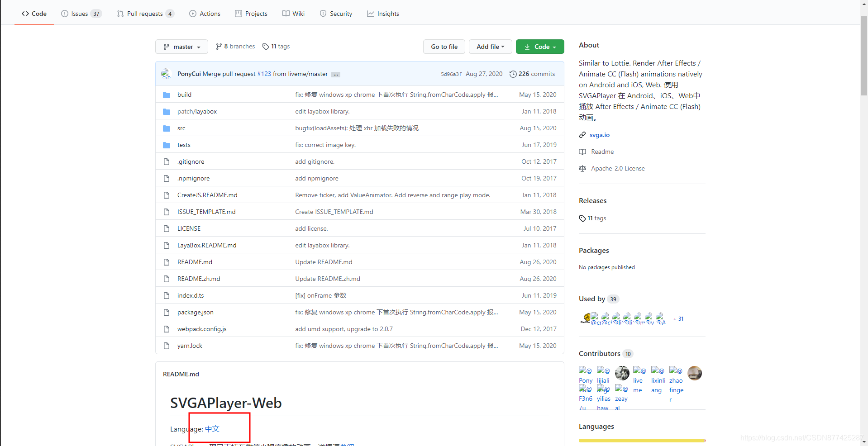Open 11 tags under Releases
The width and height of the screenshot is (868, 446).
[x=592, y=218]
